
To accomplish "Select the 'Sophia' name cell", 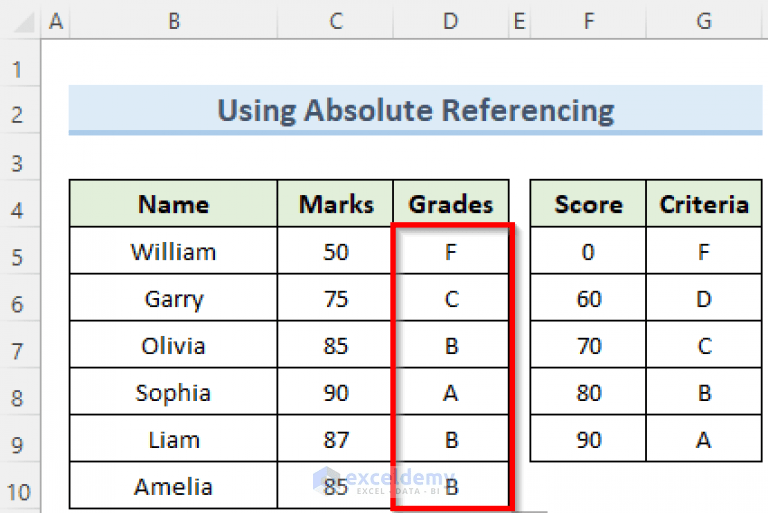I will click(173, 392).
